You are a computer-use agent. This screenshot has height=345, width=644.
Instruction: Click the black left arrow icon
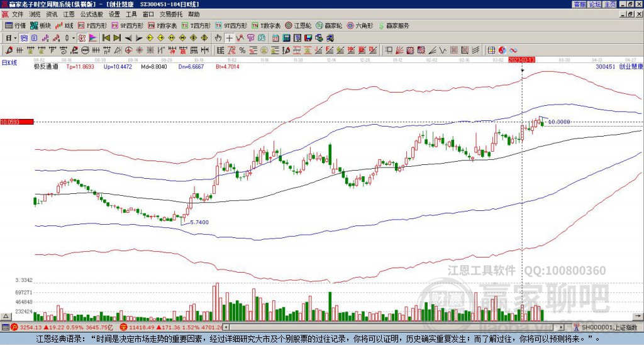[x=128, y=38]
